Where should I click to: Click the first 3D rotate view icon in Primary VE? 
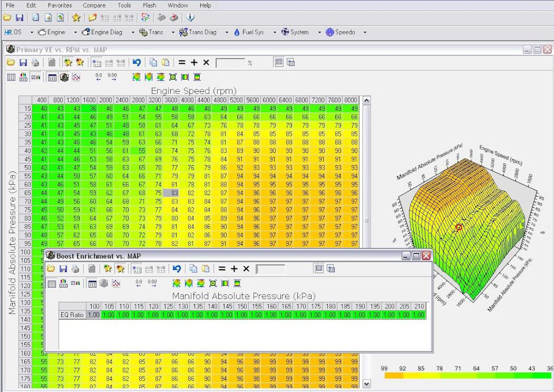tap(136, 77)
